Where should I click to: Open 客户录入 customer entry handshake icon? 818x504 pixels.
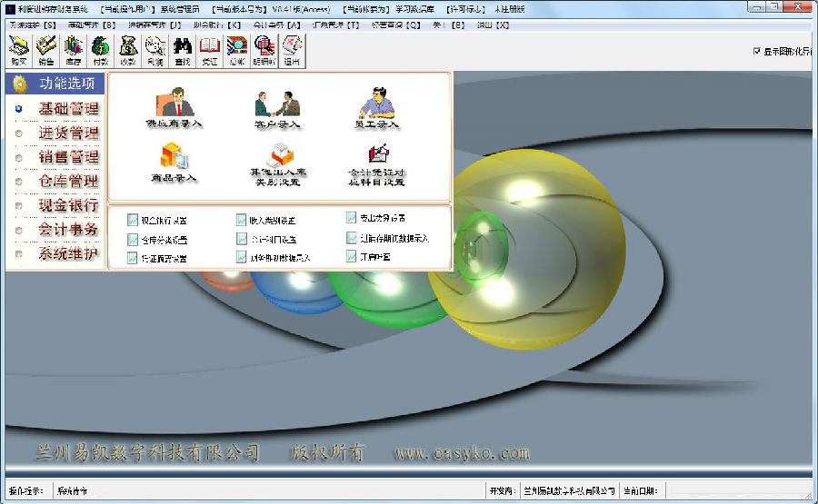277,108
